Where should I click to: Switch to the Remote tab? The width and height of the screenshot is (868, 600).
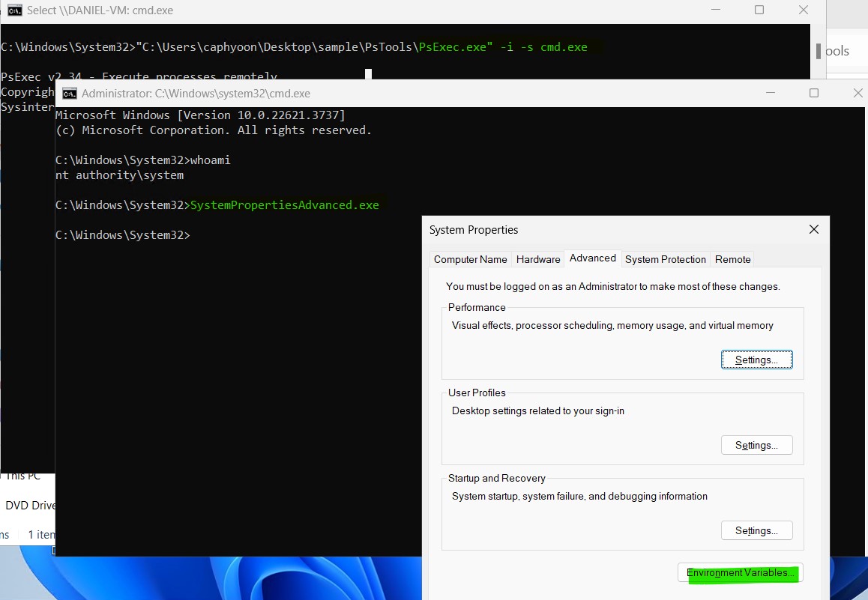pos(732,259)
